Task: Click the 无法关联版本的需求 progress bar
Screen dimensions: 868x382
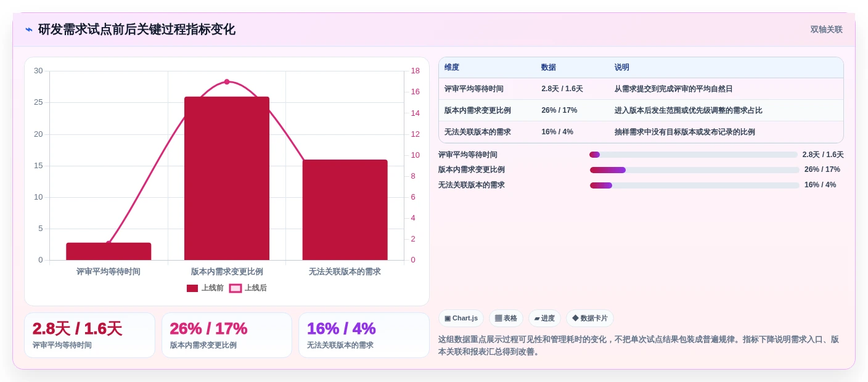Action: click(695, 185)
